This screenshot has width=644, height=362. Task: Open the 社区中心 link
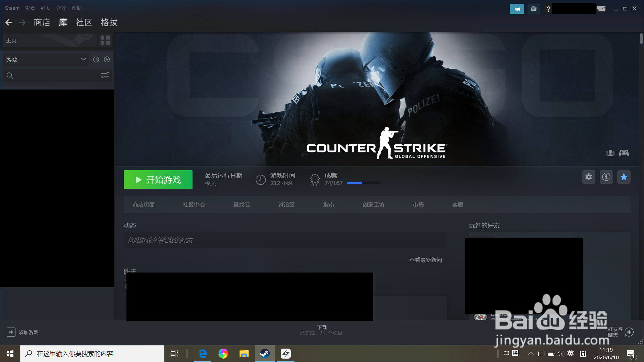point(194,204)
